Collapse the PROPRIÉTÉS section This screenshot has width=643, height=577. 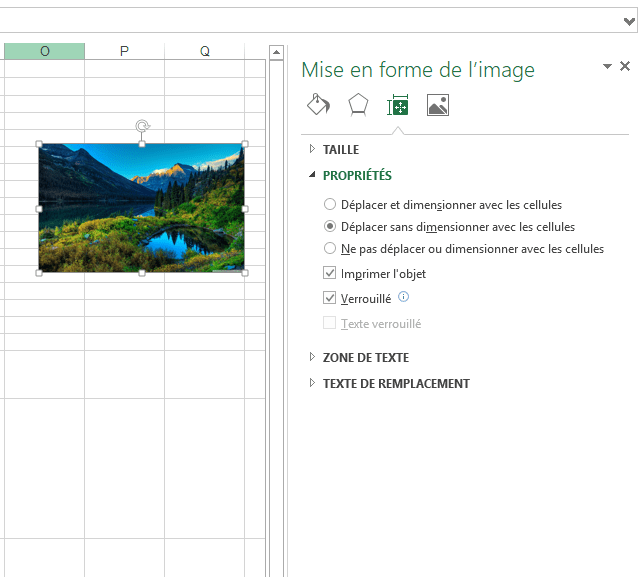click(x=356, y=175)
